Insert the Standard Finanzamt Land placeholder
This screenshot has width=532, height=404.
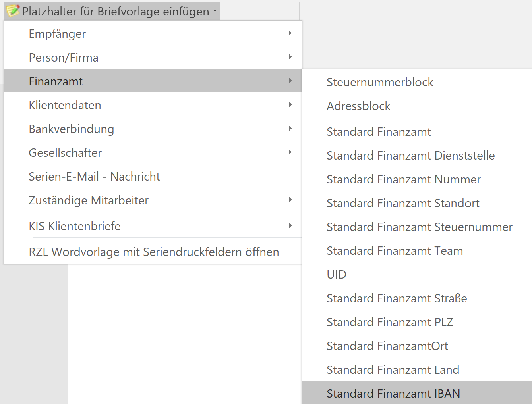click(x=393, y=369)
